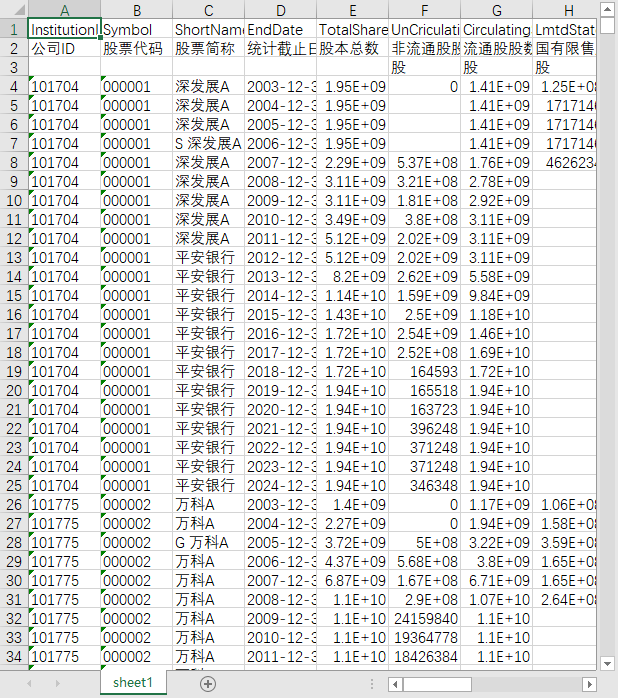Click '000002' in row 30
The width and height of the screenshot is (618, 698).
[x=137, y=580]
